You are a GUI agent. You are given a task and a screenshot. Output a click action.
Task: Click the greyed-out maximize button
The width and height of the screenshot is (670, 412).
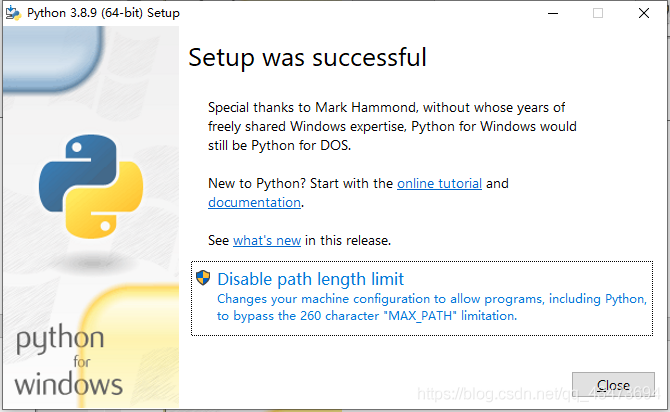(x=598, y=13)
